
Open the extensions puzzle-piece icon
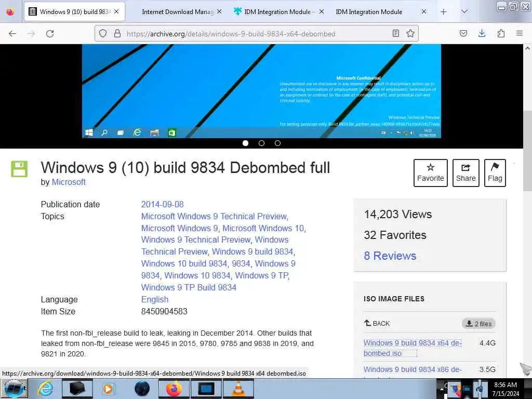501,33
